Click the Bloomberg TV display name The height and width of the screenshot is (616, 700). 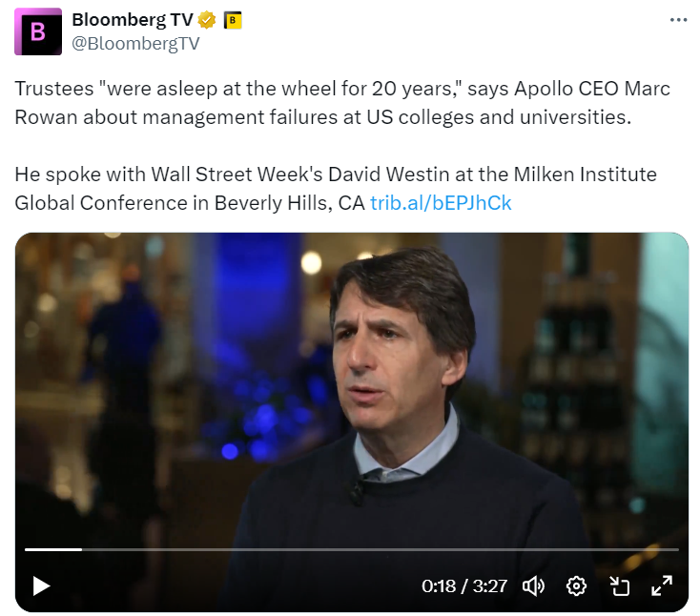(133, 20)
